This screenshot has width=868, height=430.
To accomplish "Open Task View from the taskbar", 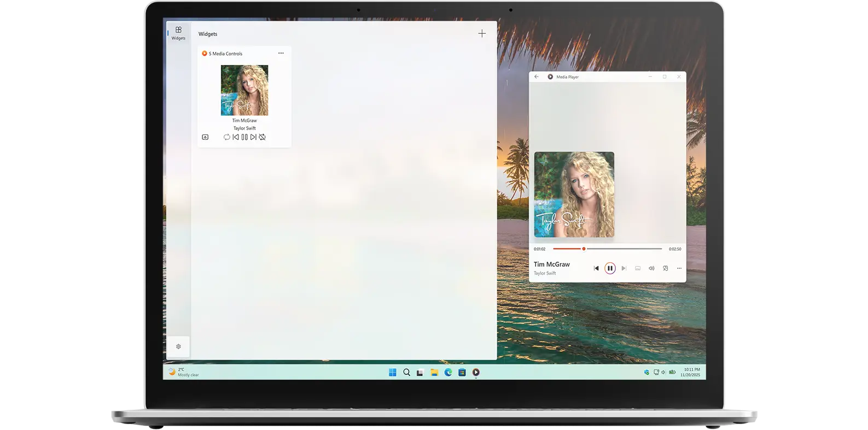I will (x=420, y=373).
